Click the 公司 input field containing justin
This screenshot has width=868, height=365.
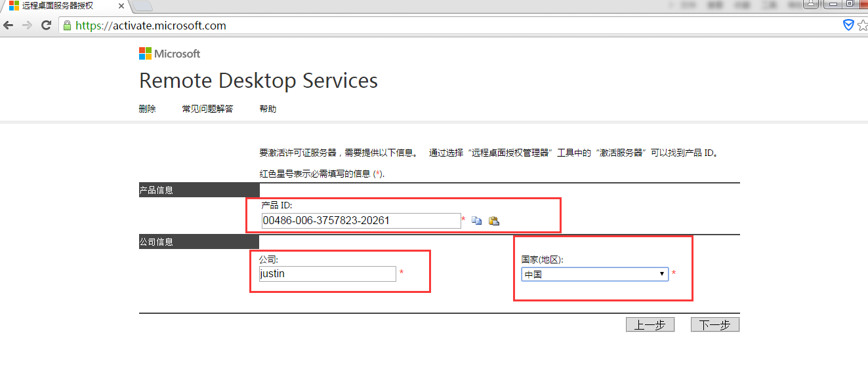[327, 274]
